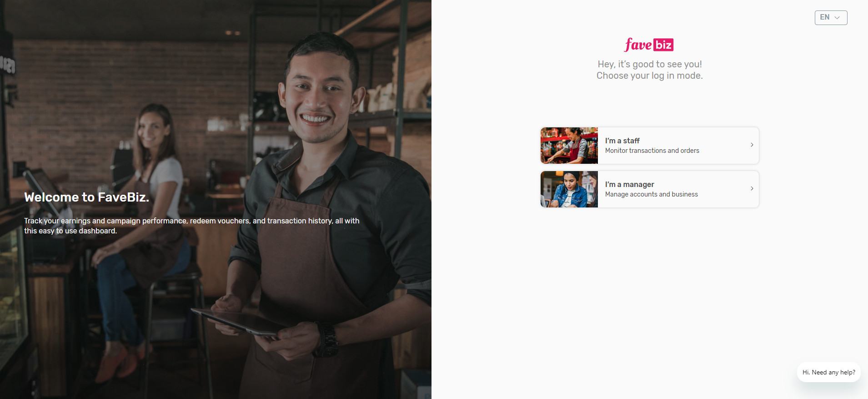Click the chevron beside the EN label
This screenshot has height=399, width=868.
coord(837,18)
